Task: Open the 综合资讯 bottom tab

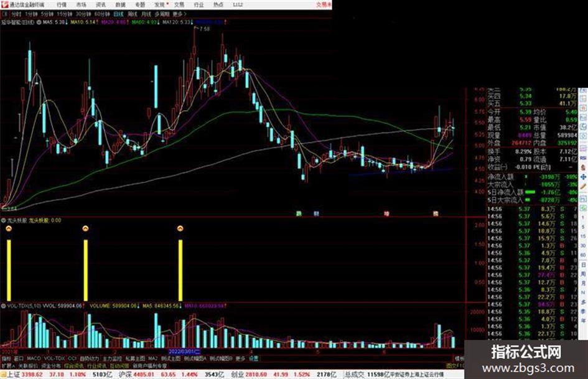Action: (x=74, y=365)
